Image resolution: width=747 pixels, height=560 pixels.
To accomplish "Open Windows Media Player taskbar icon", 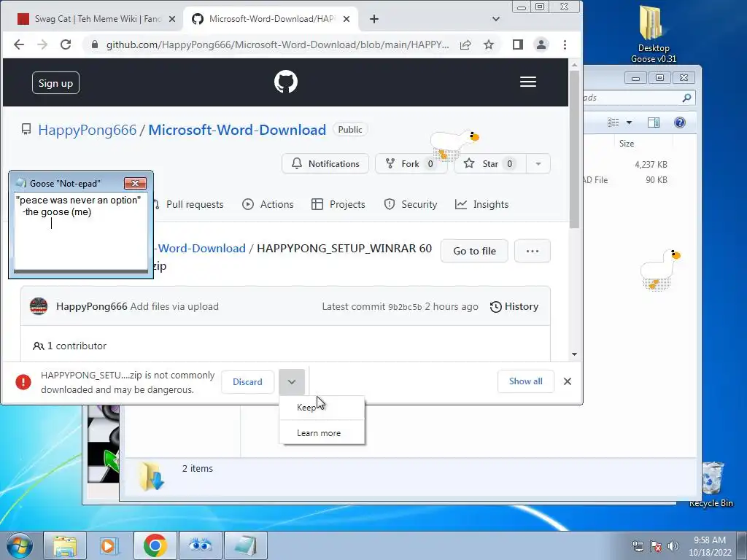I will tap(109, 545).
